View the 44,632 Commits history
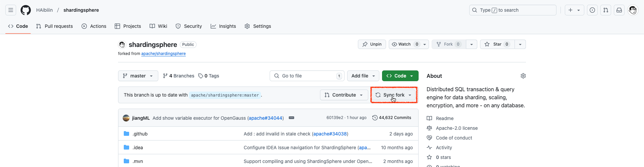The height and width of the screenshot is (167, 644). [x=392, y=118]
